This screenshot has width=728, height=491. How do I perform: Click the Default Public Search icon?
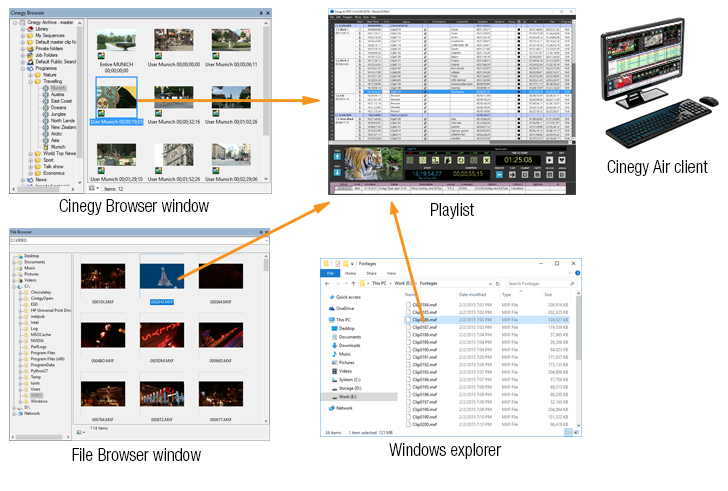click(x=32, y=61)
